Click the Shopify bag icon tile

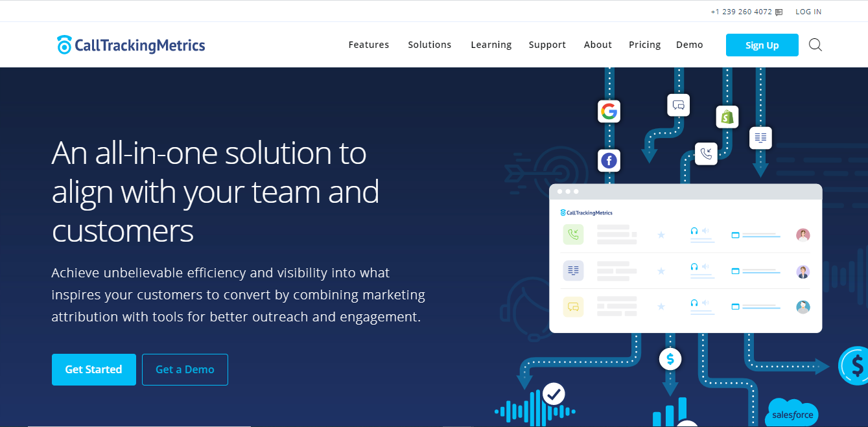coord(727,117)
